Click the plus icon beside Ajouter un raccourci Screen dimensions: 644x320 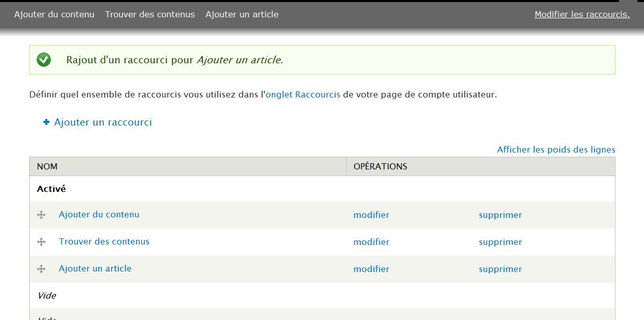click(x=46, y=122)
